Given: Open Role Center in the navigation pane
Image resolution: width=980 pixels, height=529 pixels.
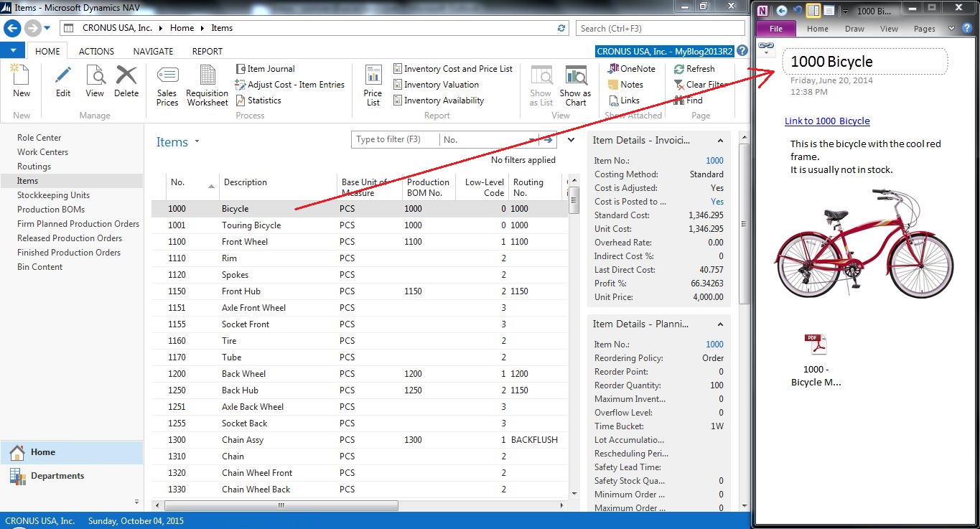Looking at the screenshot, I should click(39, 138).
